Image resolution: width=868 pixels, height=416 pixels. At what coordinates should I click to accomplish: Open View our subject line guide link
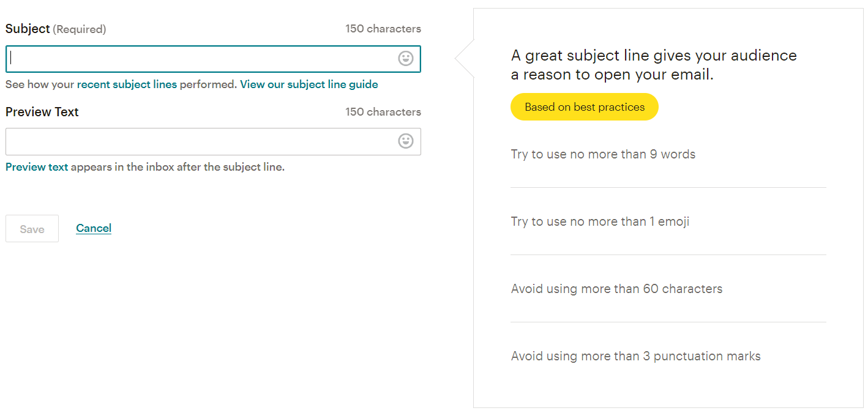coord(309,84)
